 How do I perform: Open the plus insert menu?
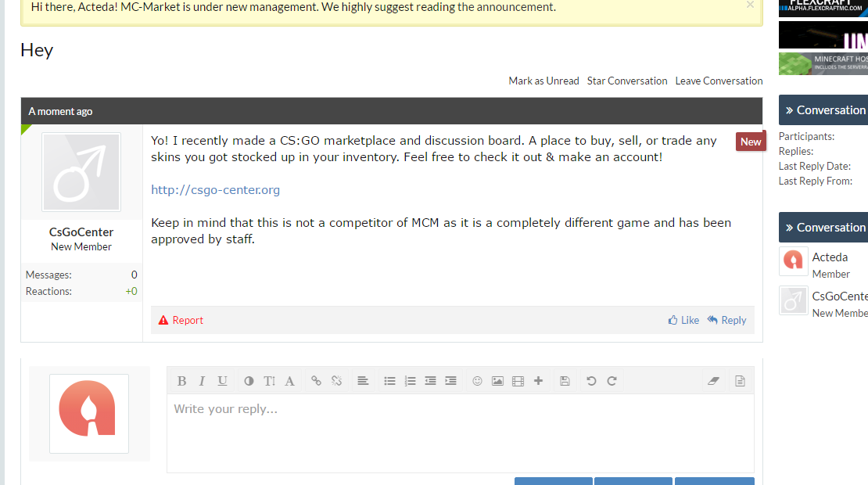[538, 381]
